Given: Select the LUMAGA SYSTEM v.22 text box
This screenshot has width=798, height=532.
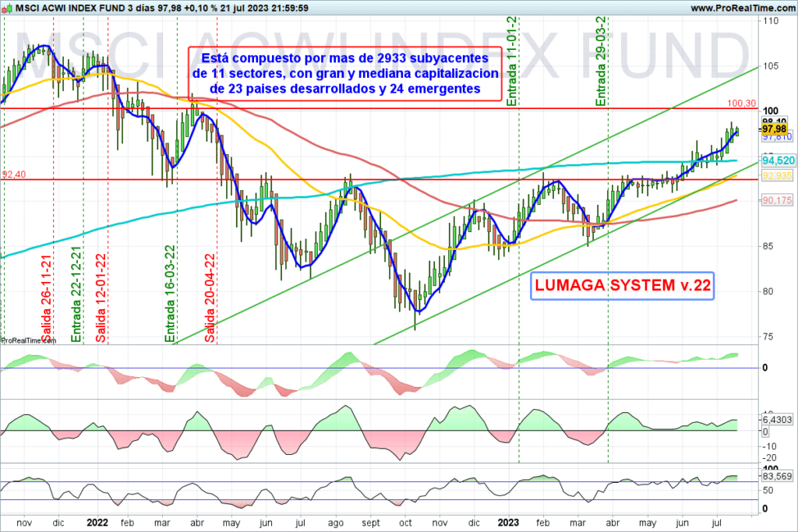Looking at the screenshot, I should pyautogui.click(x=623, y=285).
